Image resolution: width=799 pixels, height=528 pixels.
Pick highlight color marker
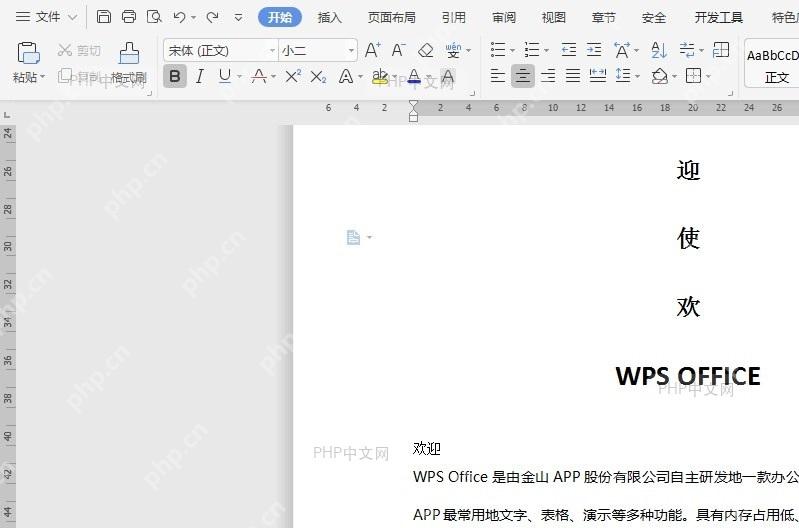tap(380, 76)
